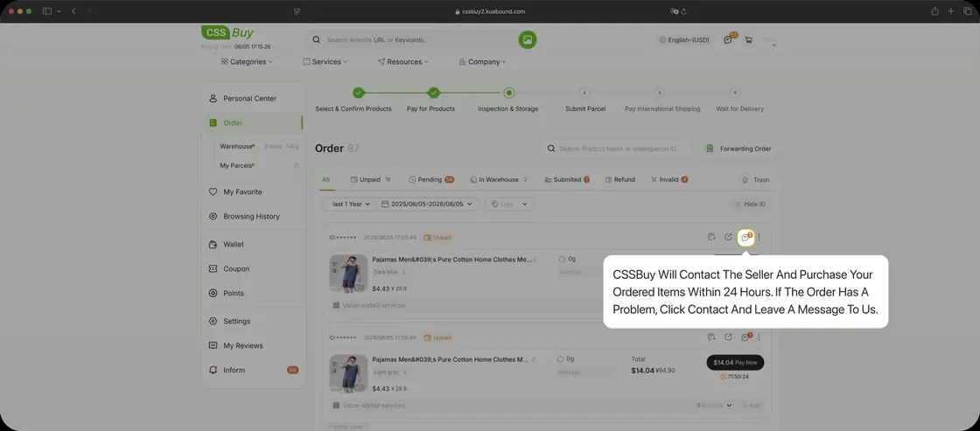Select Order in the sidebar
The height and width of the screenshot is (431, 980).
point(253,123)
